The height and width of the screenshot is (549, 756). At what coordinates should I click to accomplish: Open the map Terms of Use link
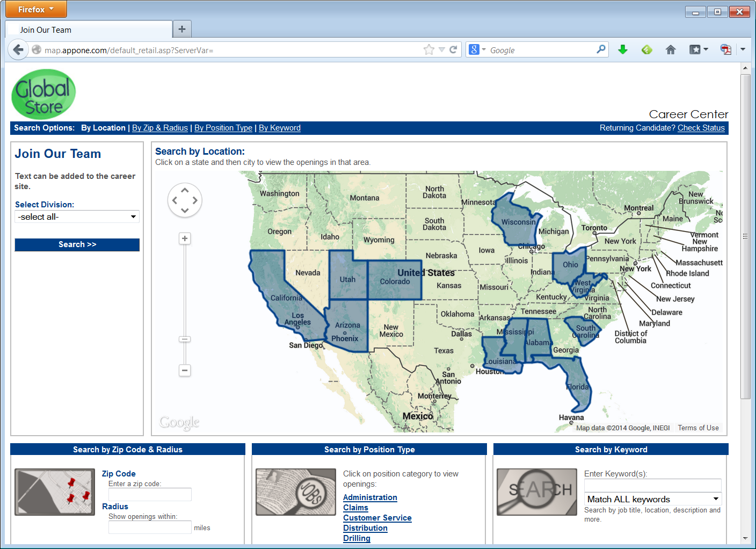[698, 428]
